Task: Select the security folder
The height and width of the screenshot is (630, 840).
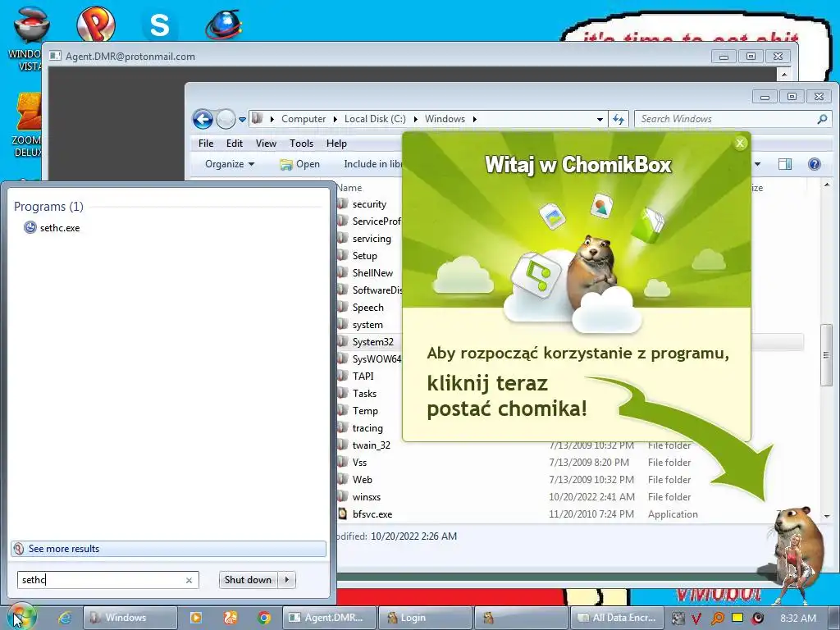Action: (369, 204)
